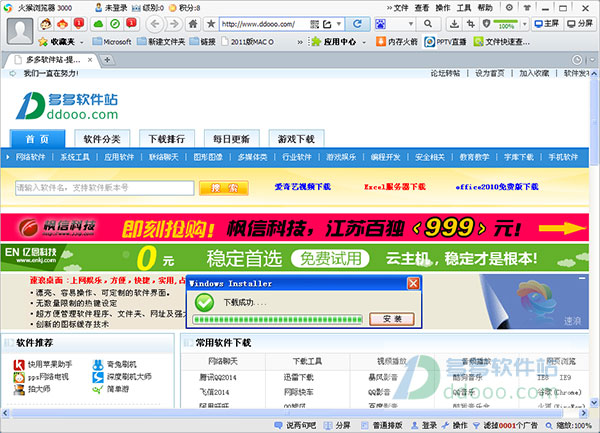Screen dimensions: 600x433
Task: Open 快用苹果助手 in 软件推荐
Action: [42, 365]
